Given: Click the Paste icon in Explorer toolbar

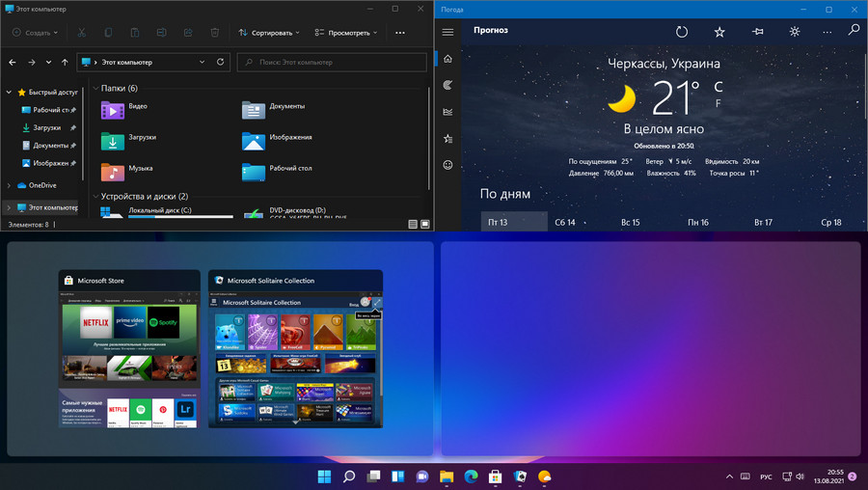Looking at the screenshot, I should tap(134, 33).
